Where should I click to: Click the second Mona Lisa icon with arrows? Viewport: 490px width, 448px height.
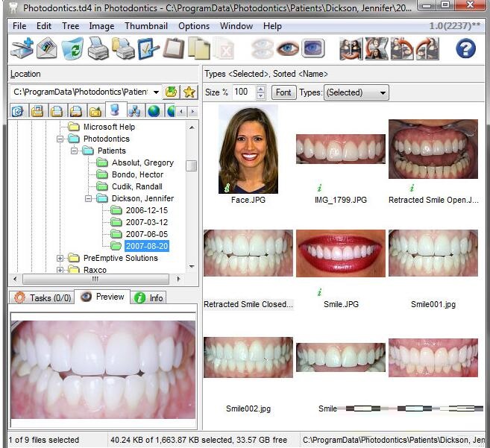tap(377, 48)
